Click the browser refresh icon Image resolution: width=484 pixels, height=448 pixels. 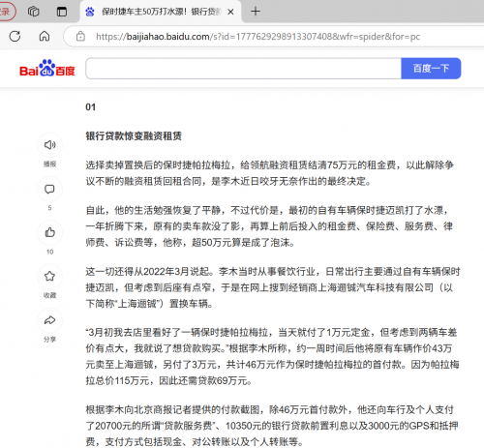click(x=15, y=36)
